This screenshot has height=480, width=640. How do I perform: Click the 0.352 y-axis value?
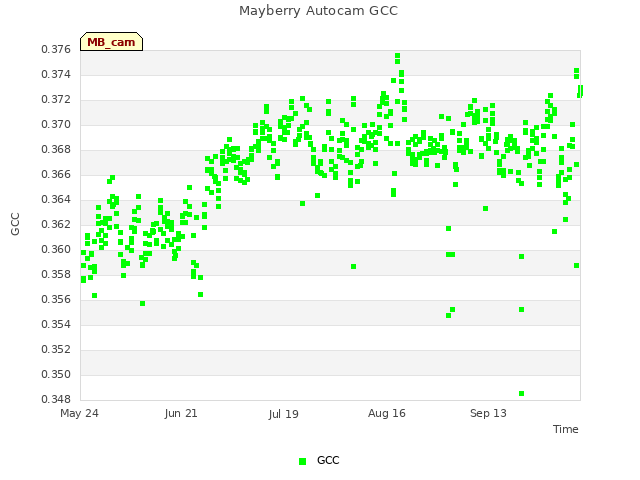coord(56,349)
